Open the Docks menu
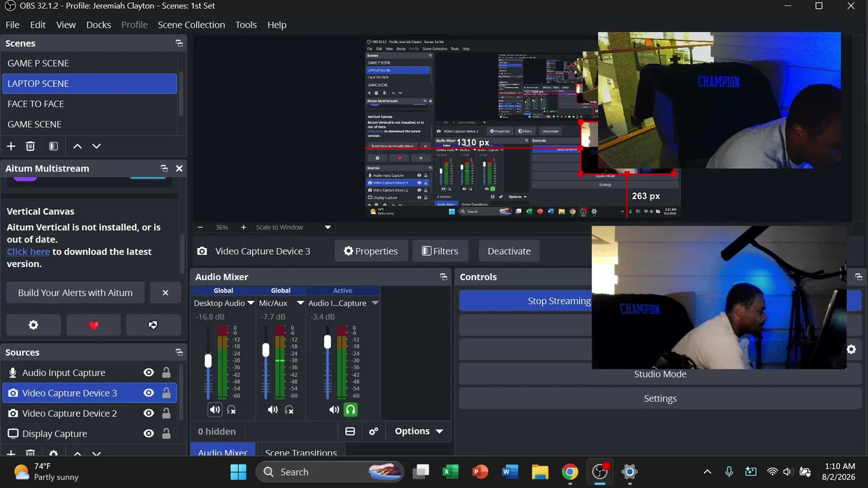Viewport: 868px width, 488px height. (98, 24)
